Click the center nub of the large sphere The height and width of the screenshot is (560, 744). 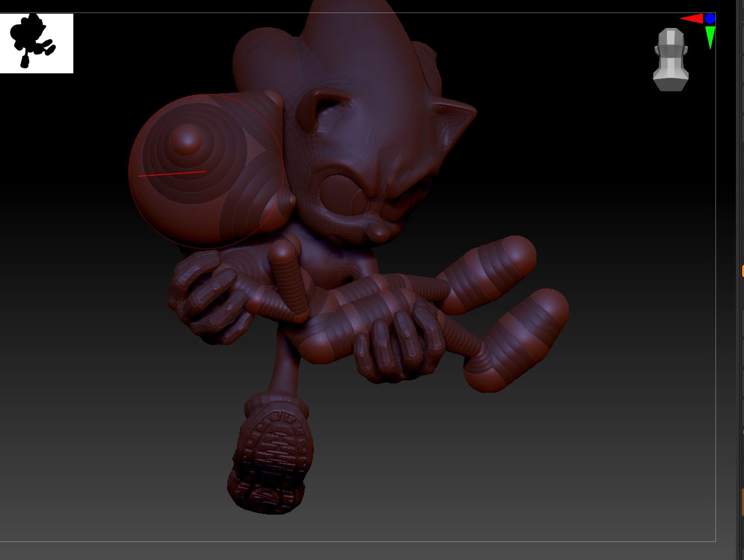point(186,139)
